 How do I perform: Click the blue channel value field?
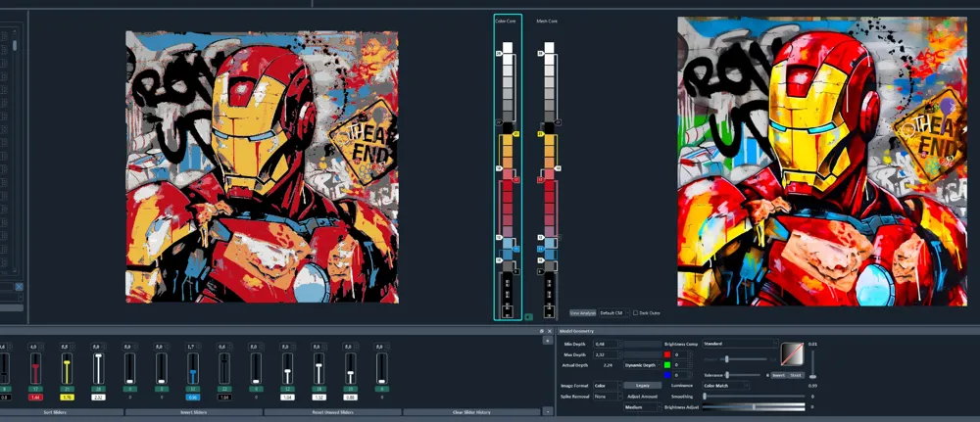680,375
